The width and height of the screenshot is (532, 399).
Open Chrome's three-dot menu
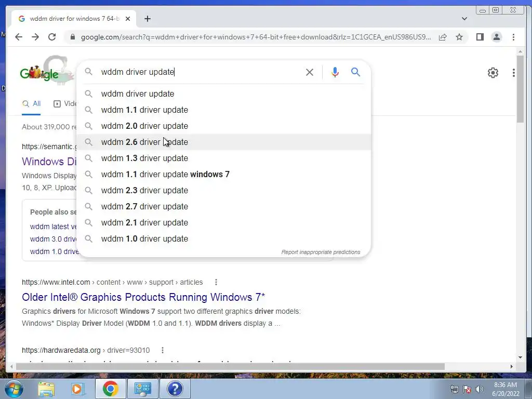[x=513, y=37]
